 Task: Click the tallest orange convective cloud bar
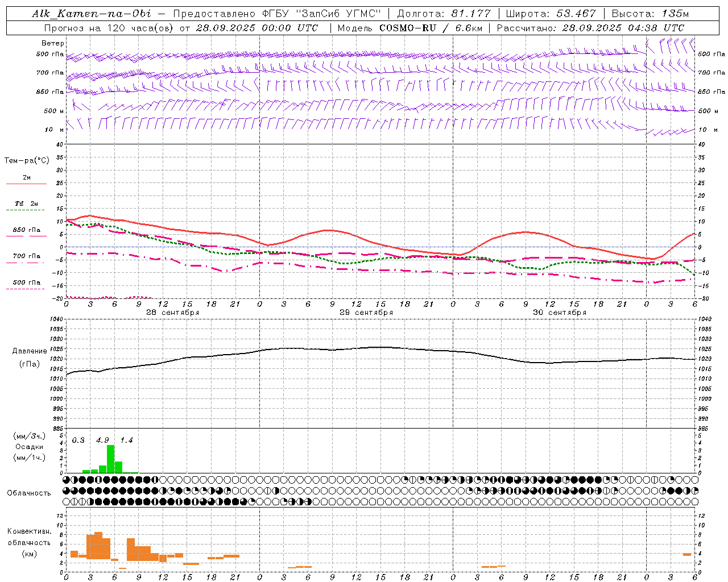coord(98,546)
